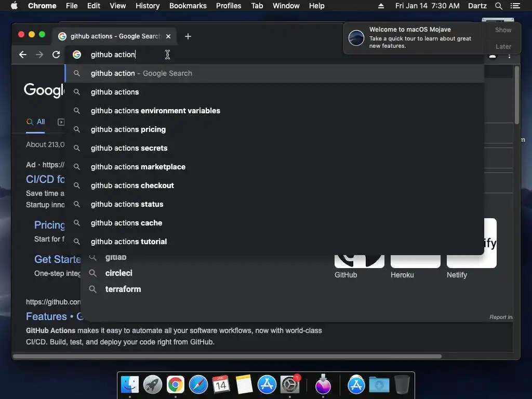Click the vertical page scrollbar
This screenshot has width=532, height=399.
pyautogui.click(x=517, y=95)
